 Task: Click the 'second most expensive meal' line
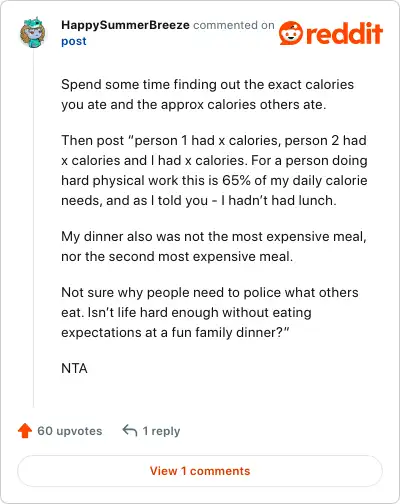177,256
